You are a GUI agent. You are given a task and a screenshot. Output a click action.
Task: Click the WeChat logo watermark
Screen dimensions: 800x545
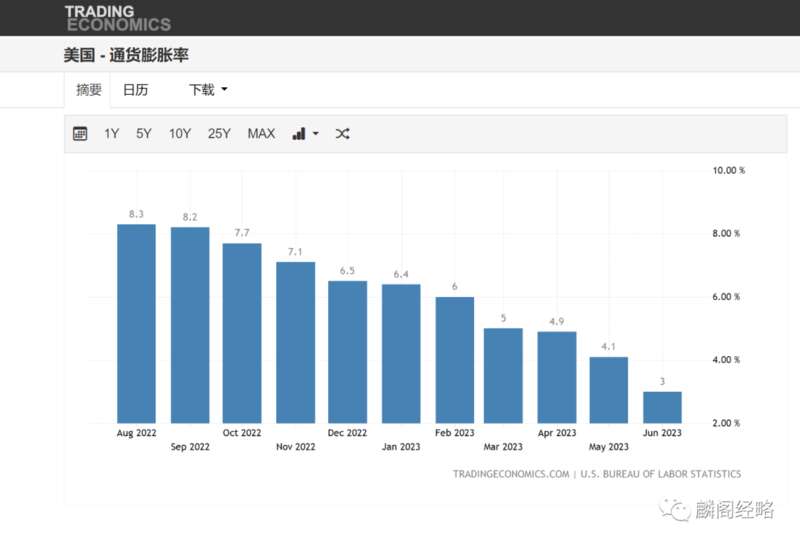click(x=674, y=510)
